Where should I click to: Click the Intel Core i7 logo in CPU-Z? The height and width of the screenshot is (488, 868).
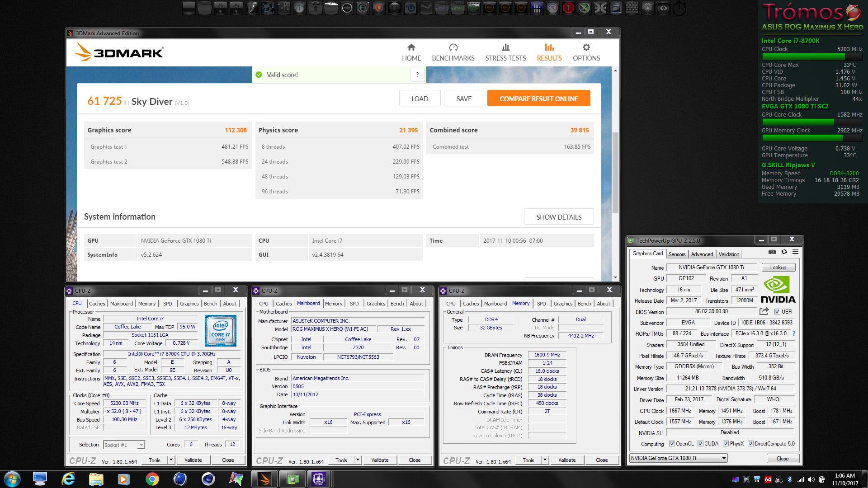click(x=220, y=331)
